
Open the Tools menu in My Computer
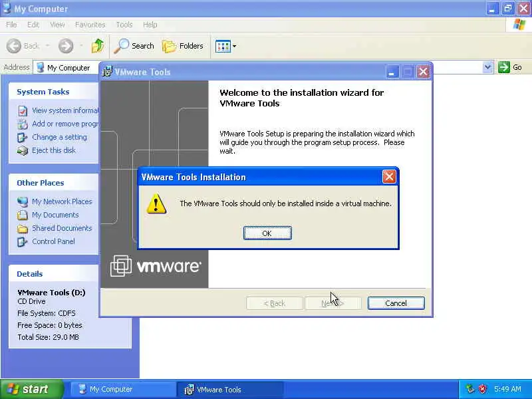[124, 25]
